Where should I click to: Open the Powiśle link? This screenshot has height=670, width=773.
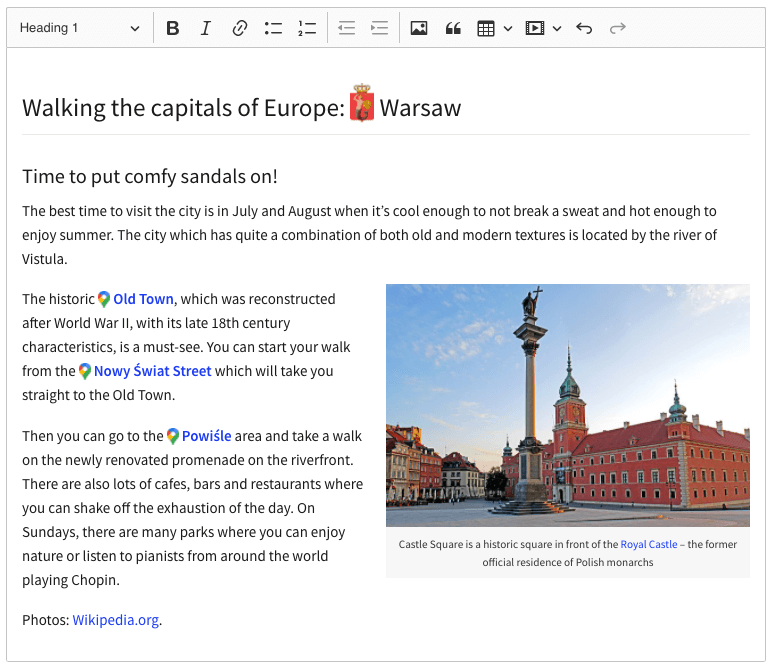coord(206,436)
